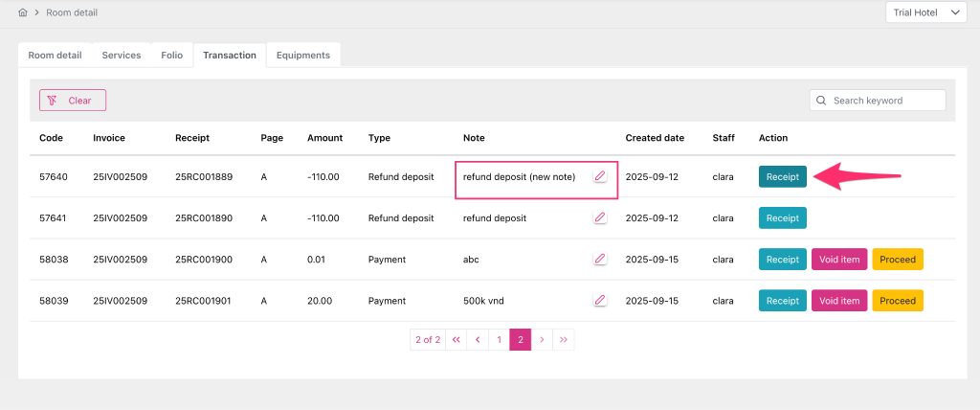Viewport: 980px width, 410px height.
Task: Open the Trial Hotel dropdown
Action: click(x=925, y=12)
